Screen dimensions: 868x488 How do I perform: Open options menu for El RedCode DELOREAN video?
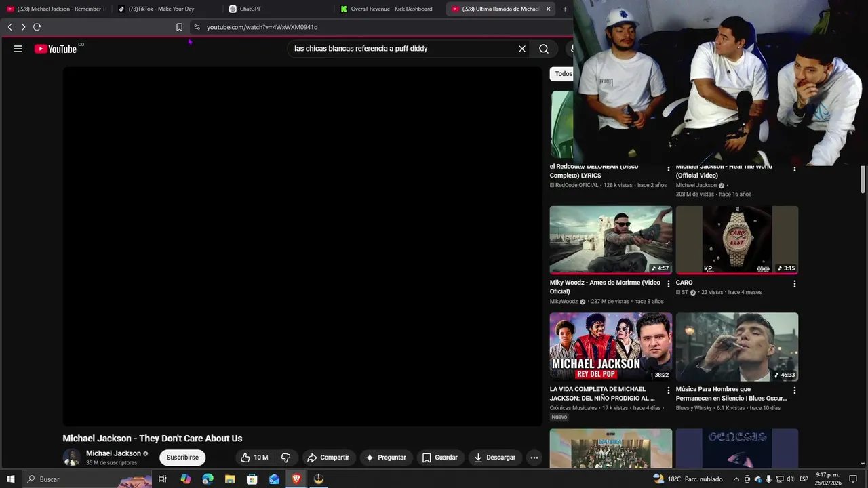[x=669, y=169]
